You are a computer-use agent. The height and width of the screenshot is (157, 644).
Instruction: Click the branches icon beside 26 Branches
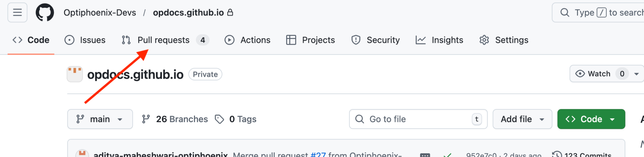[146, 119]
